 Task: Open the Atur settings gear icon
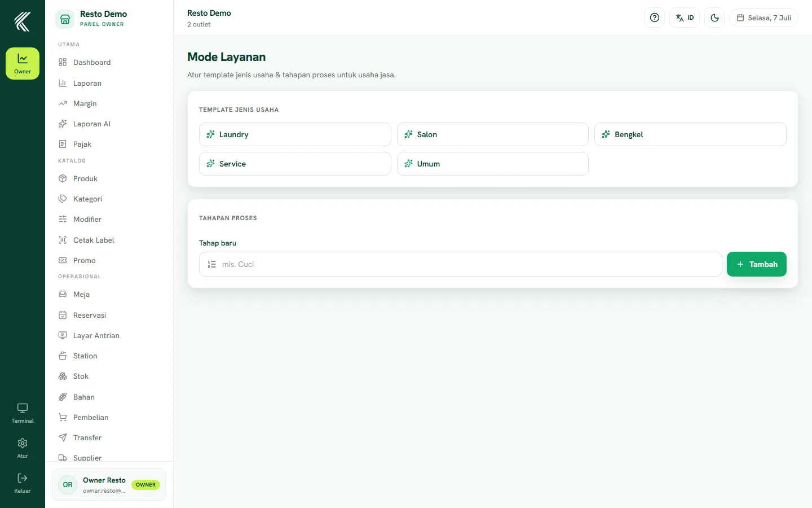click(x=23, y=448)
